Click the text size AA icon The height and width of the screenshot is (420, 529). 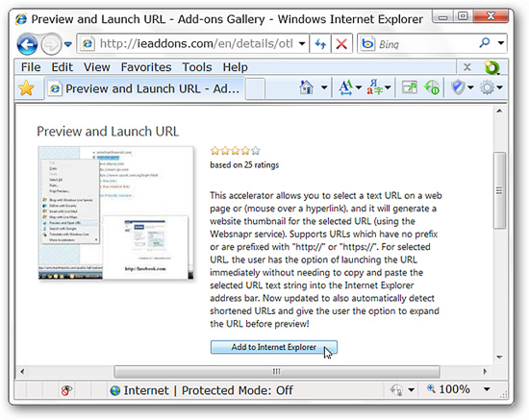tap(346, 87)
